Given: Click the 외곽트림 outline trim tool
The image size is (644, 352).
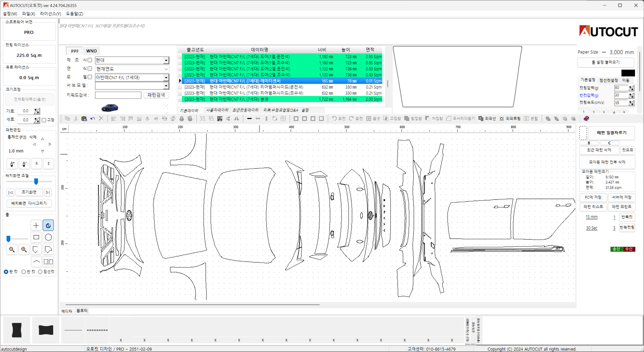Looking at the screenshot, I should [510, 119].
